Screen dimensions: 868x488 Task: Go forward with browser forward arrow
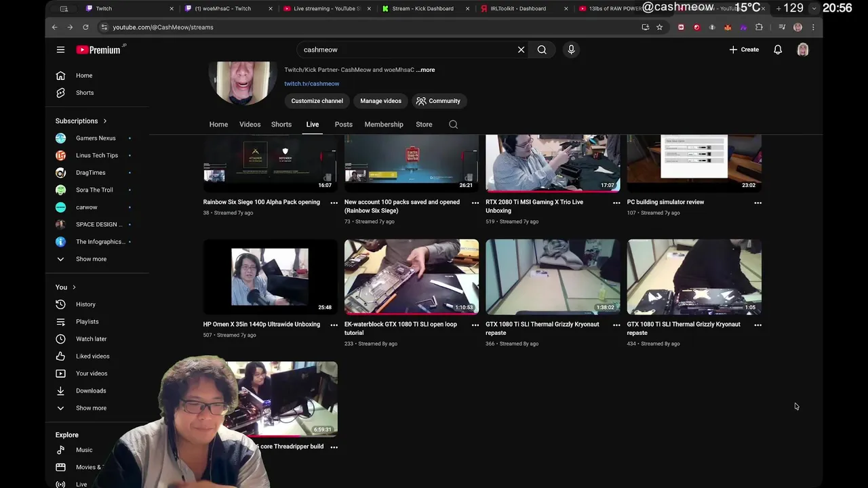pos(70,27)
